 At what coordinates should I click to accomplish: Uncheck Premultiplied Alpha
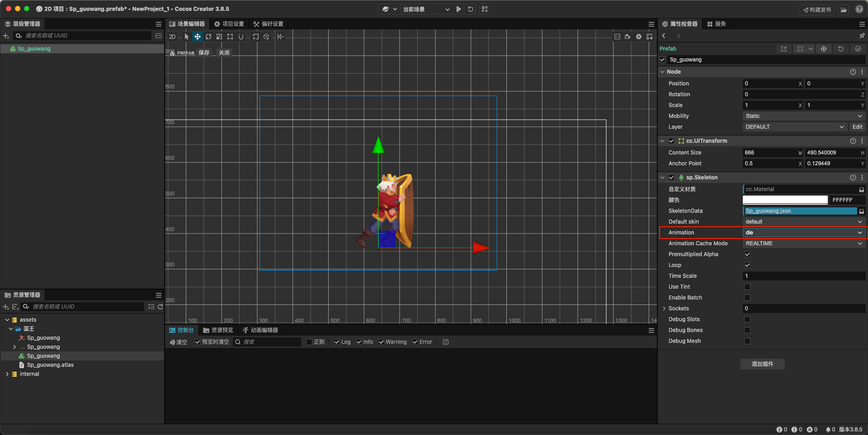(747, 254)
